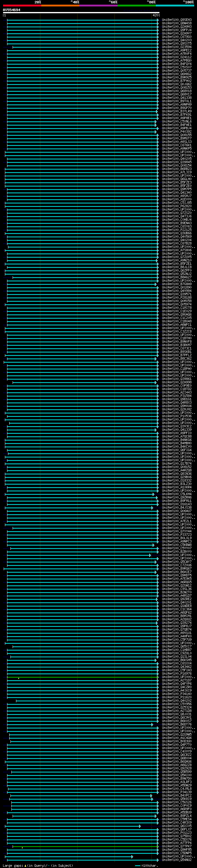Select the UniRef100_B9GP70 label
The width and height of the screenshot is (197, 868).
tap(177, 108)
